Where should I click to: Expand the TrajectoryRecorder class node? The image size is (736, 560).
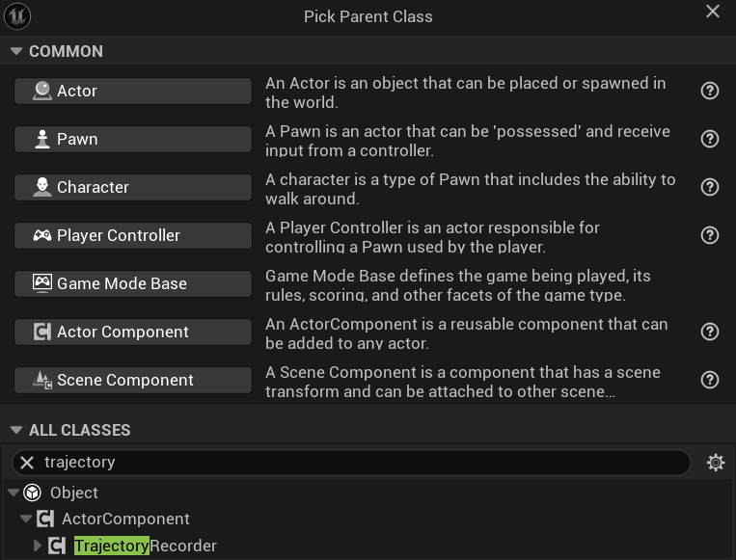tap(38, 546)
